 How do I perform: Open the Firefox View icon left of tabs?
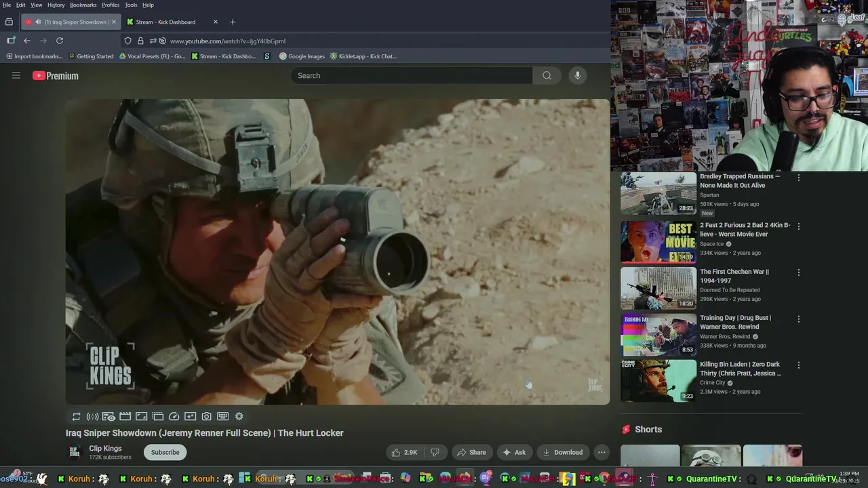[9, 22]
